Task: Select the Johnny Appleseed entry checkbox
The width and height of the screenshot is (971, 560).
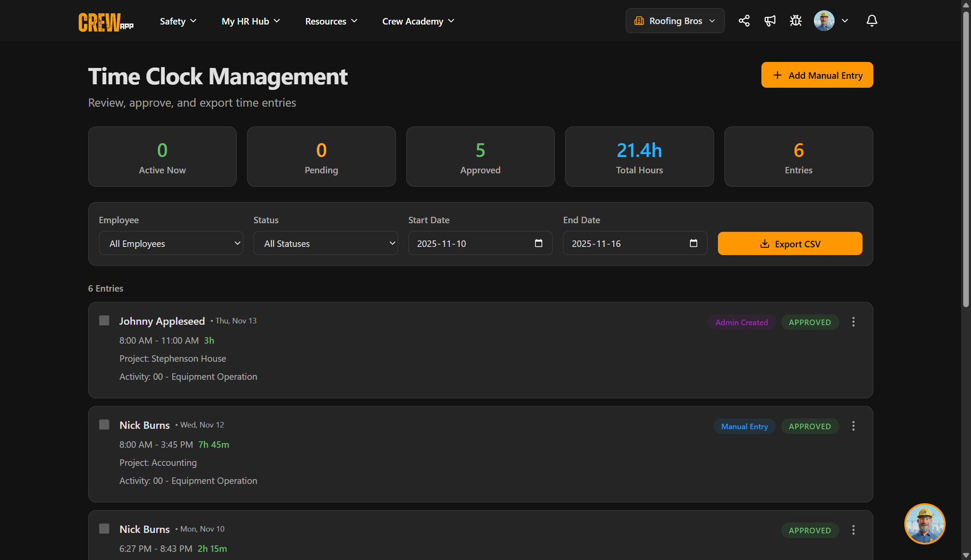Action: pos(104,320)
